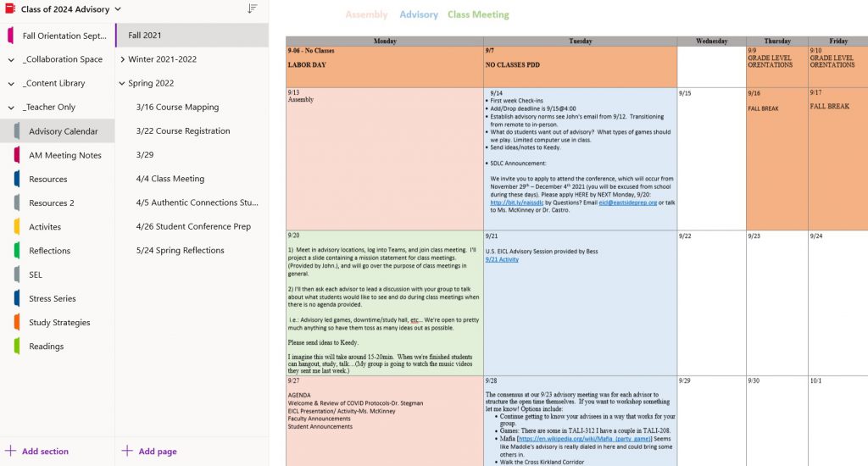
Task: Select the Fall 2021 page
Action: (x=192, y=36)
